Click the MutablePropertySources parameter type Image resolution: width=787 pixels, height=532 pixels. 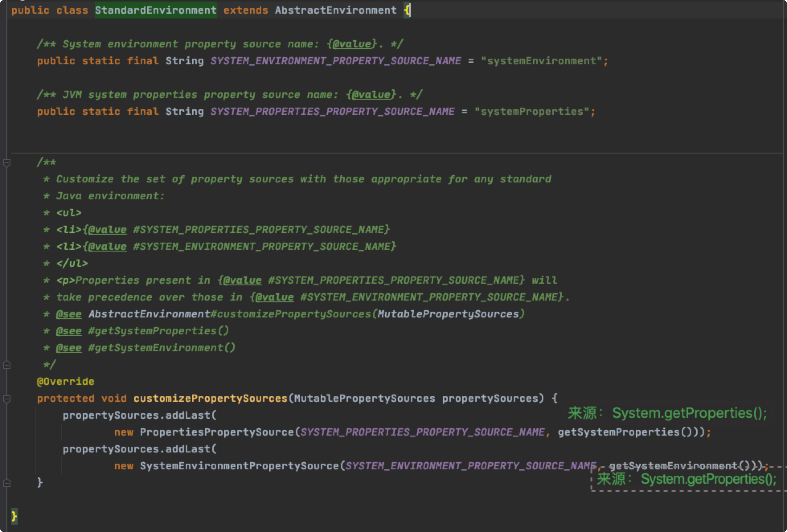(x=365, y=398)
